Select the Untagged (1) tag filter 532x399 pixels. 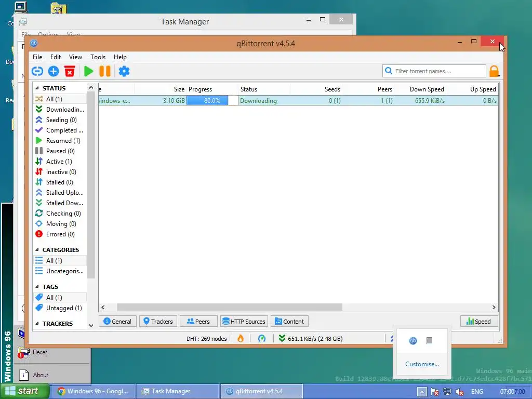pos(60,308)
